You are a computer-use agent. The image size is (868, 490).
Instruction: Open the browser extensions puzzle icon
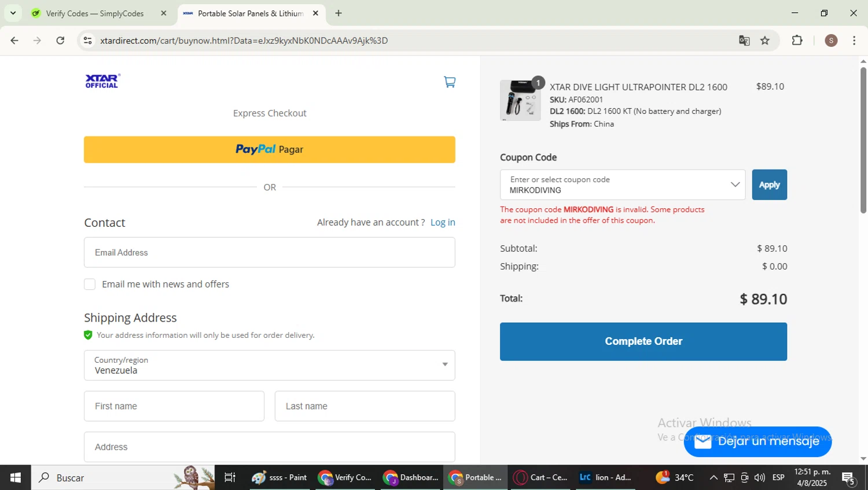coord(797,40)
